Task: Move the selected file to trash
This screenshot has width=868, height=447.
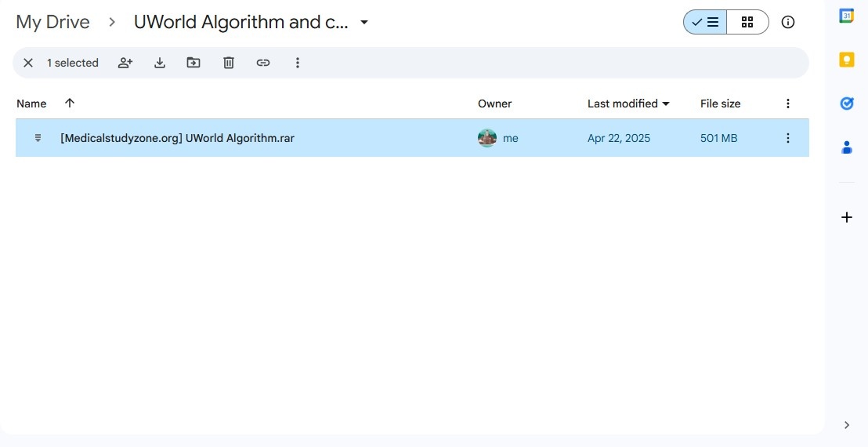Action: click(x=229, y=63)
